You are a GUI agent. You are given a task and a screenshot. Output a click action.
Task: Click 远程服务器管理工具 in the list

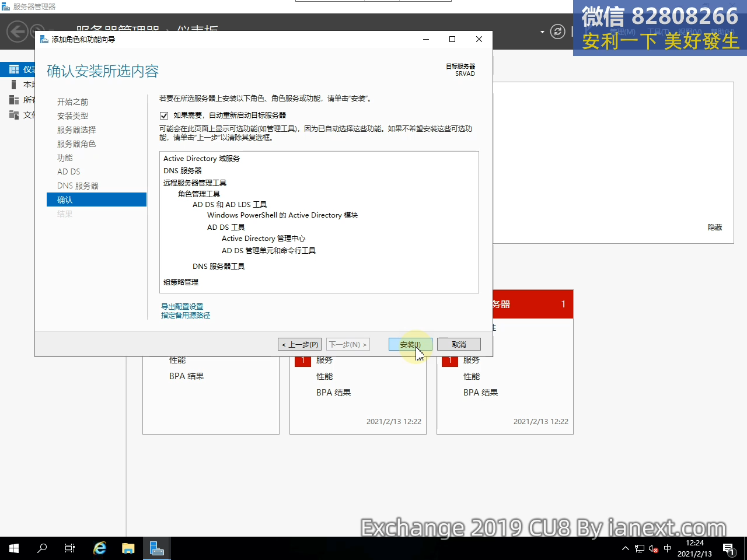pos(195,183)
